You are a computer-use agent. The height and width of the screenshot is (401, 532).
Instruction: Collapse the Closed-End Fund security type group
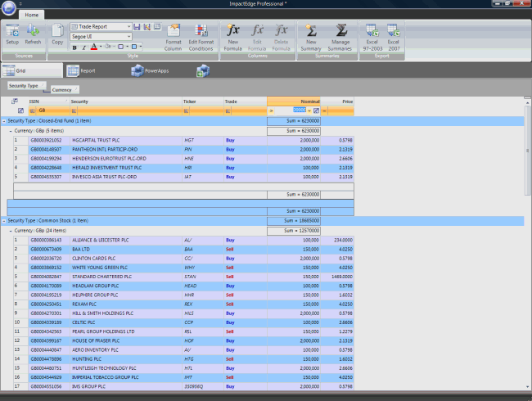(4, 121)
